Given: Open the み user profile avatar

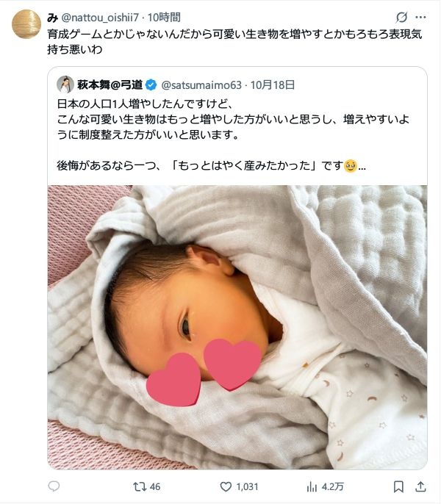Looking at the screenshot, I should 26,24.
